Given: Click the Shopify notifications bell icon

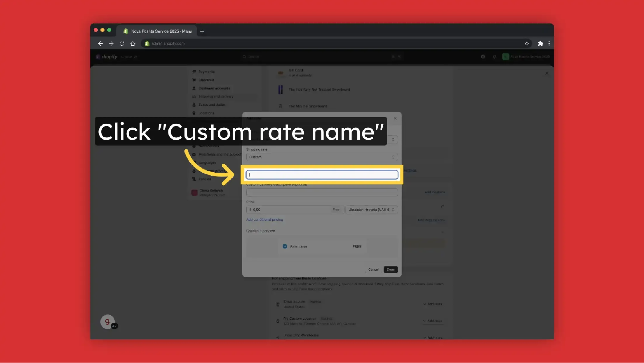Looking at the screenshot, I should 494,57.
